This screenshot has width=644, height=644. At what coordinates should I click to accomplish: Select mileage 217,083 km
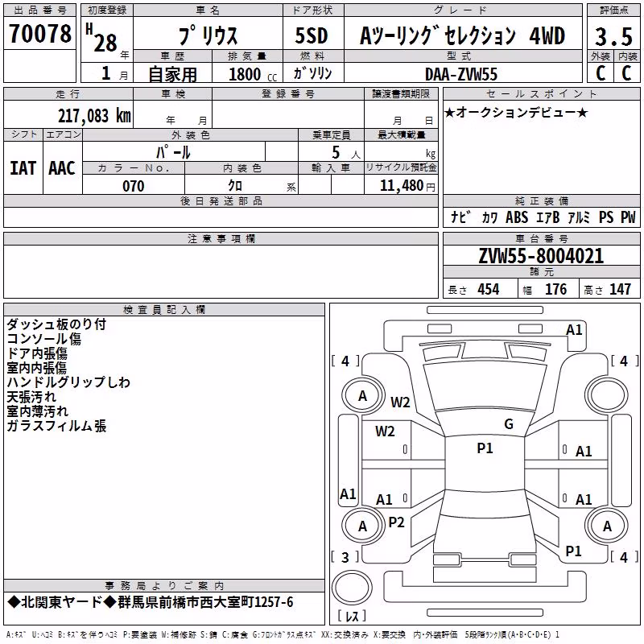(94, 116)
